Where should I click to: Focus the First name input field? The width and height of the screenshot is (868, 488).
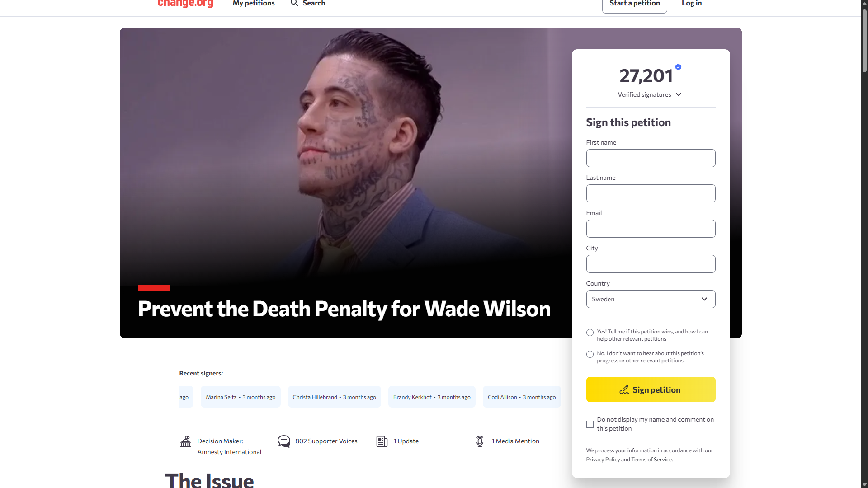[x=651, y=158]
